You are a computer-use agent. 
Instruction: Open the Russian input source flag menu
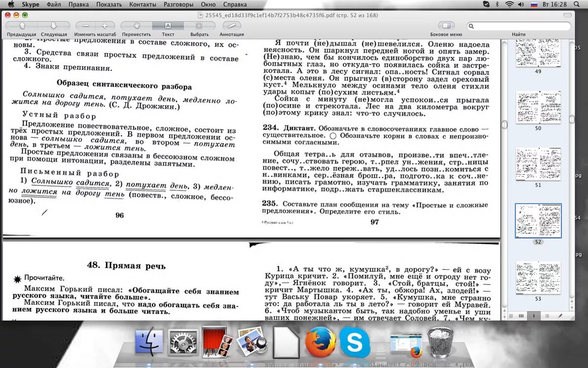pyautogui.click(x=535, y=4)
